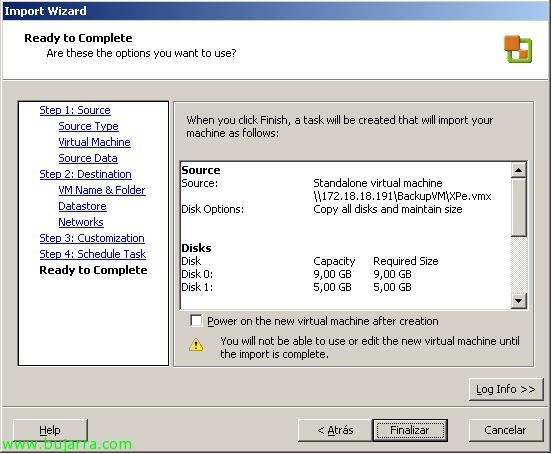Click the Atrás back button
The width and height of the screenshot is (552, 454).
coord(335,430)
